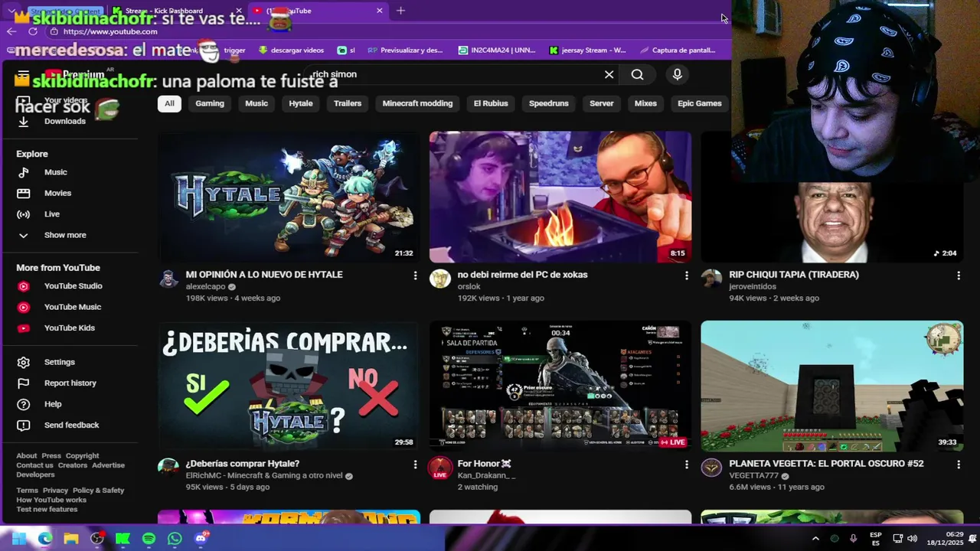Open the Settings gear in the sidebar
980x551 pixels.
point(24,362)
